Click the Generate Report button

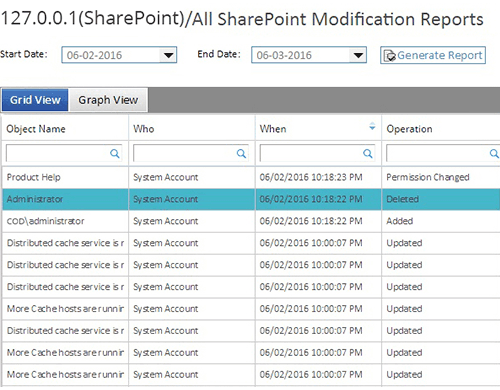click(433, 55)
